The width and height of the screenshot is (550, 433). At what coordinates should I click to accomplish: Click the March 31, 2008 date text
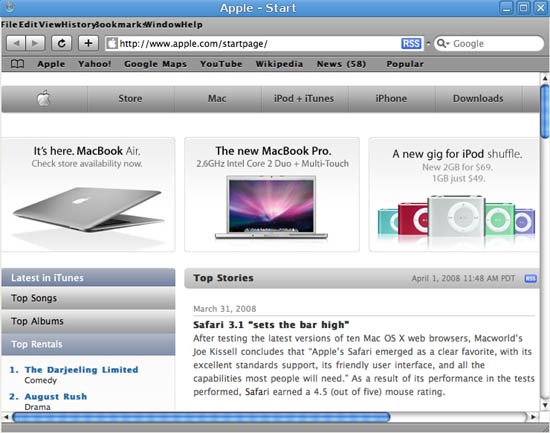(225, 309)
